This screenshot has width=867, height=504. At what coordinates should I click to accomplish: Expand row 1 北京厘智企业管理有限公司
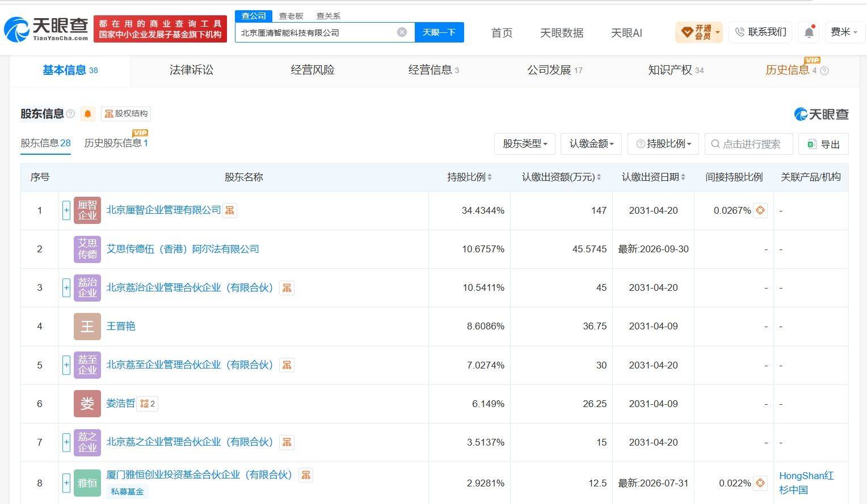[66, 210]
